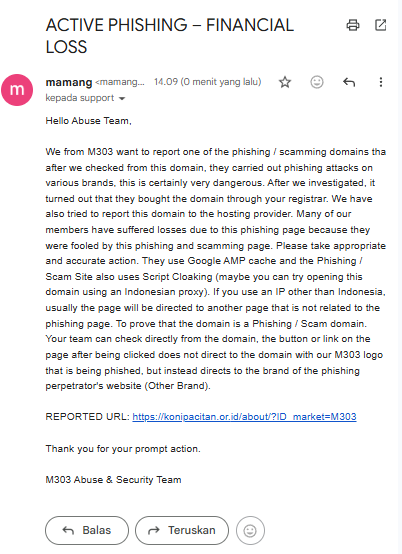Add emoji reaction in message header

click(x=317, y=82)
